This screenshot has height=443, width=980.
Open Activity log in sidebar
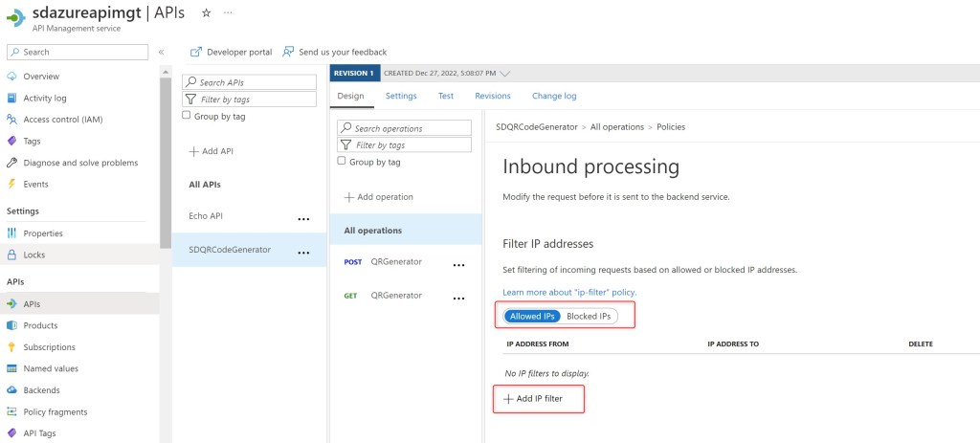[44, 98]
